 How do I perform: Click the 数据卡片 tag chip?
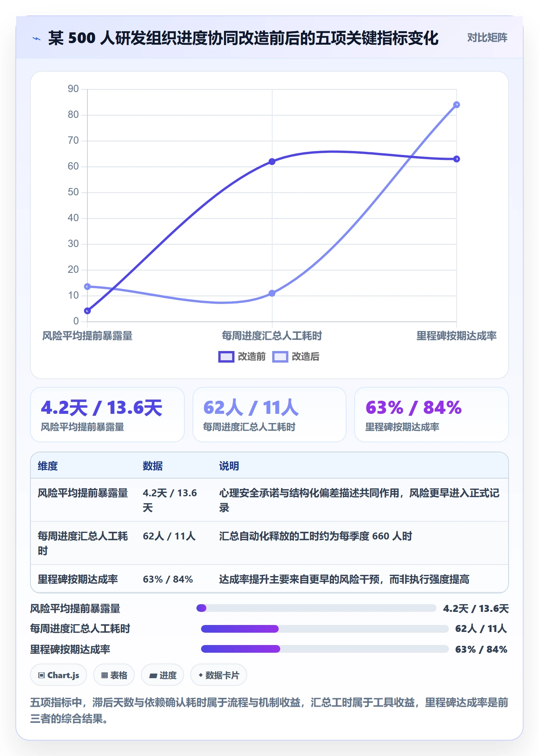[219, 675]
